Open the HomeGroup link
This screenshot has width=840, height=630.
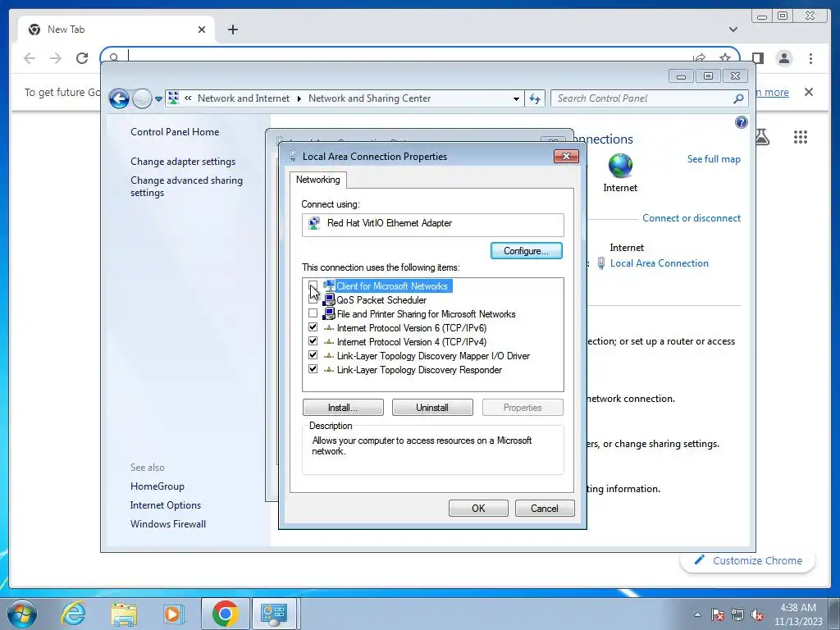[x=157, y=486]
